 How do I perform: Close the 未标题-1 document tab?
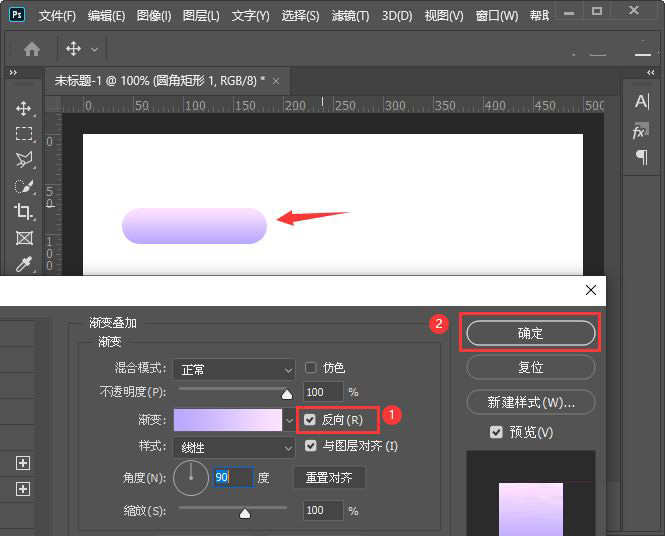pos(276,81)
